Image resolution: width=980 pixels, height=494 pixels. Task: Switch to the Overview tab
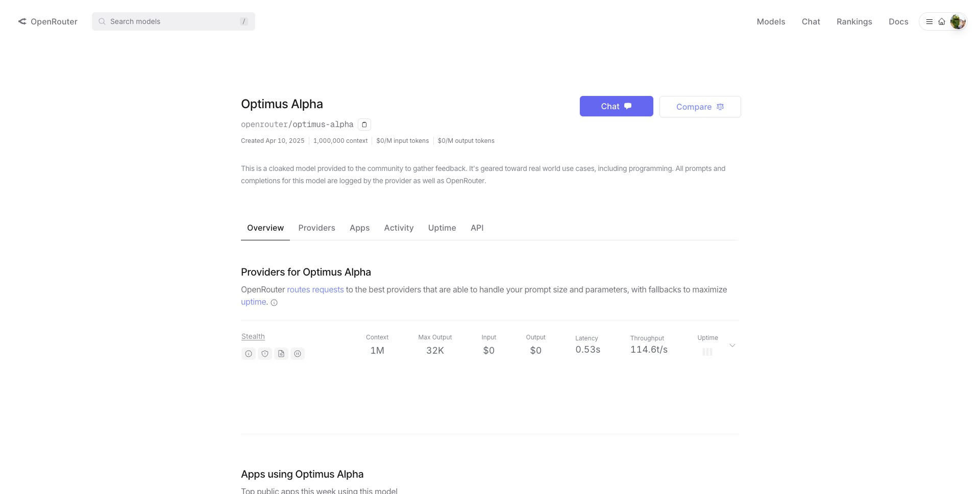click(265, 228)
